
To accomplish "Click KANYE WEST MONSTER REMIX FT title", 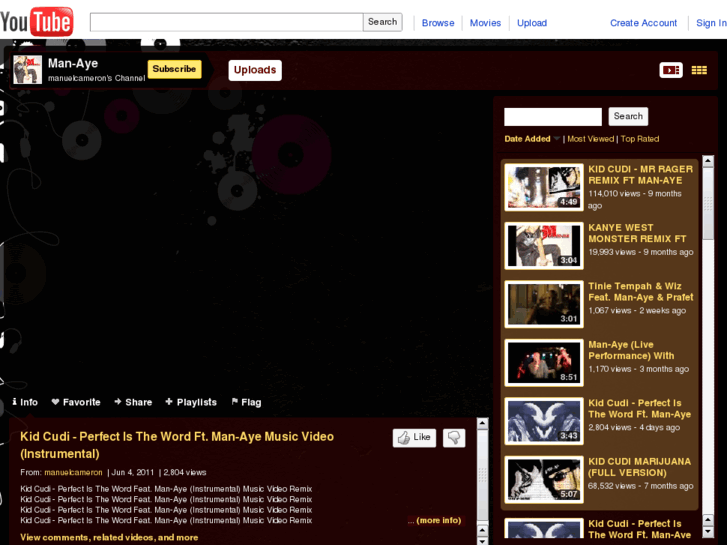I will [x=637, y=233].
